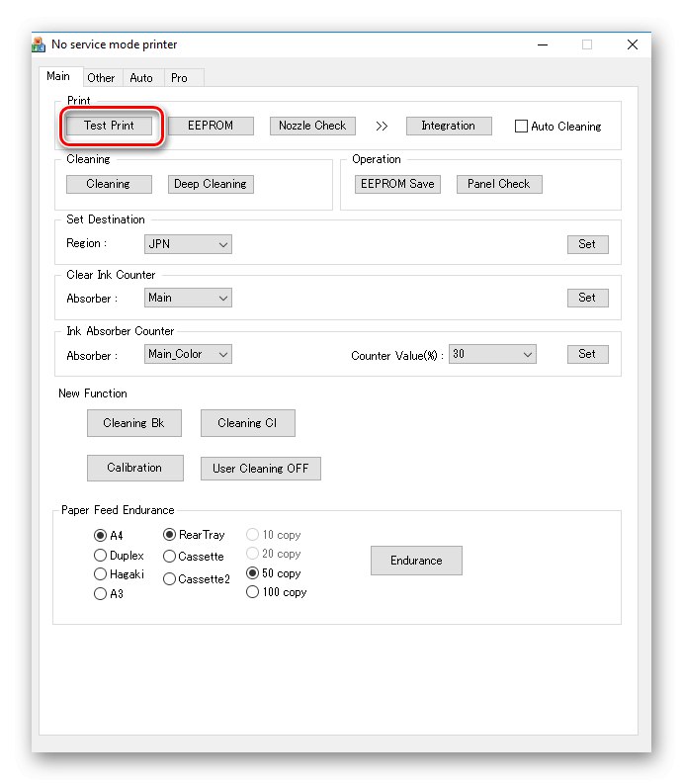
Task: Click the Test Print button
Action: point(109,126)
